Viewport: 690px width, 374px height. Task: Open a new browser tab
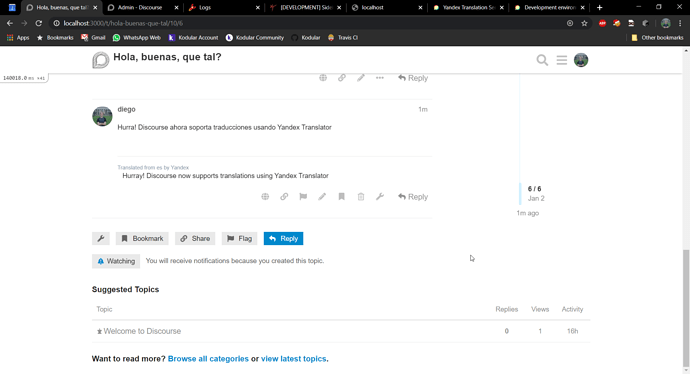599,7
